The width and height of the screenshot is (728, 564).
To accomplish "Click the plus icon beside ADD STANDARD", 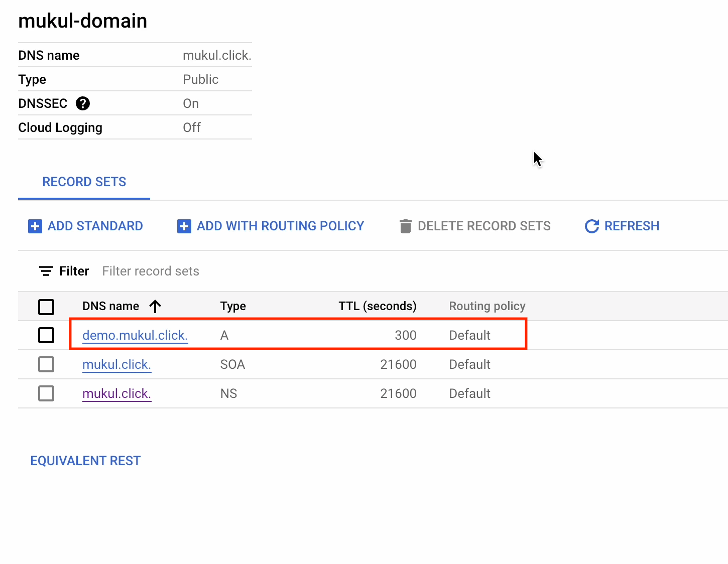I will [35, 226].
